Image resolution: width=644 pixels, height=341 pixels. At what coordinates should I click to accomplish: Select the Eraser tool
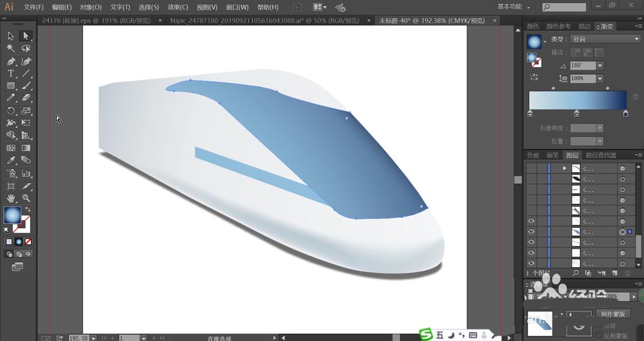point(26,99)
